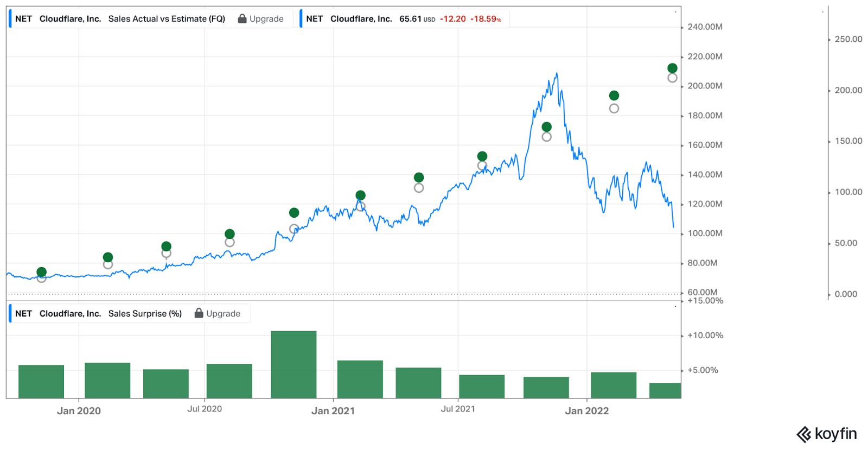This screenshot has width=868, height=449.
Task: Click the -12.20 price change value
Action: [x=453, y=18]
